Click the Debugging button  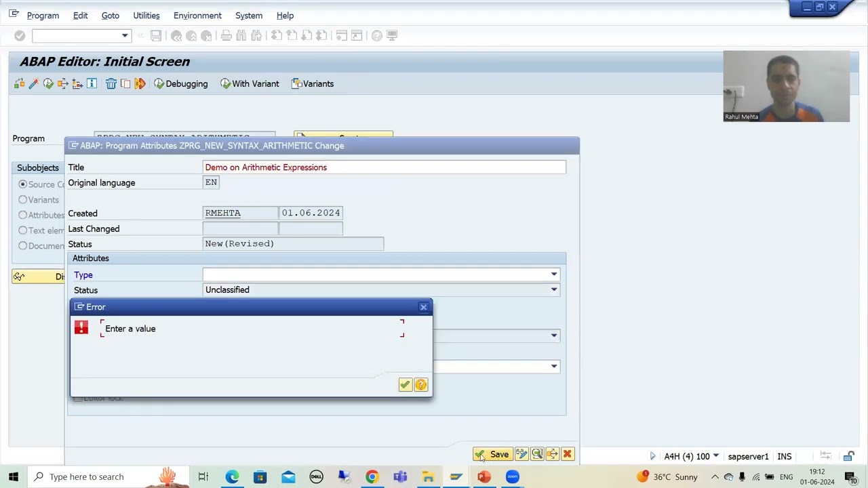180,84
